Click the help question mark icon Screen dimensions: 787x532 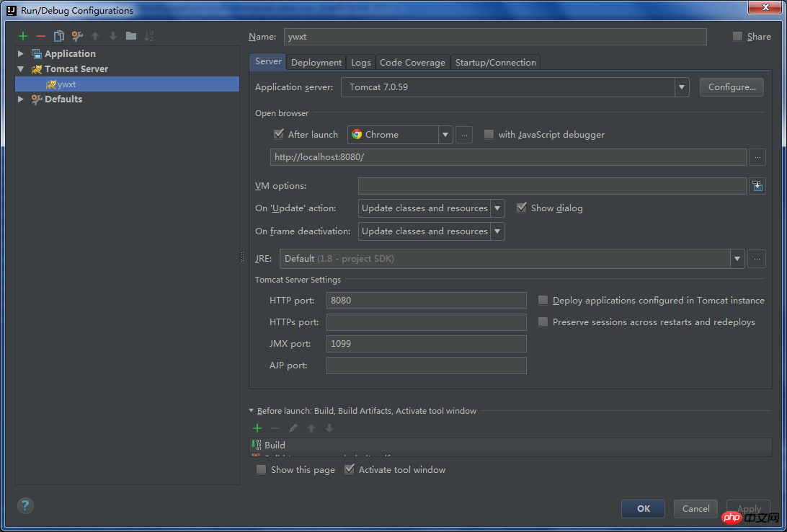[x=25, y=505]
